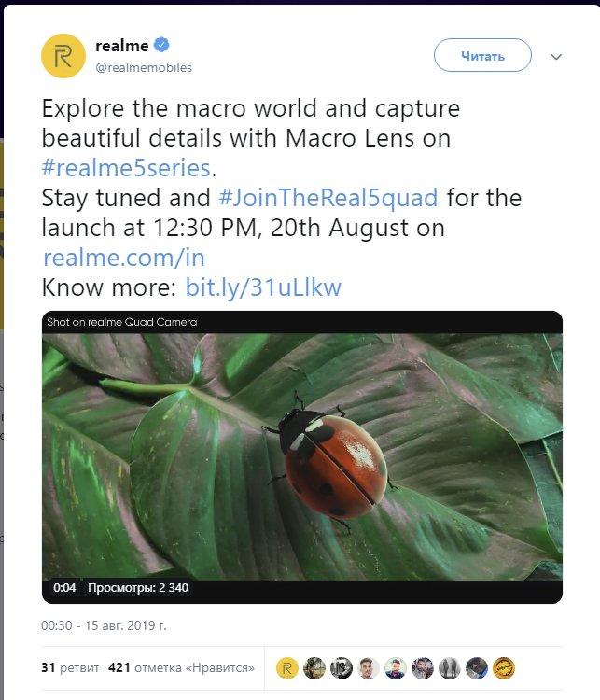Expand the tweet options chevron menu

(x=557, y=57)
